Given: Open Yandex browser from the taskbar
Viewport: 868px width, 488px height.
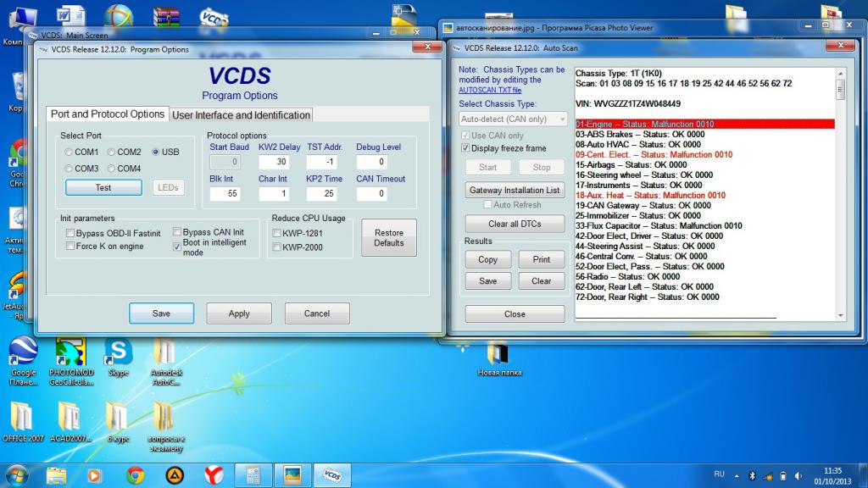Looking at the screenshot, I should [x=214, y=475].
